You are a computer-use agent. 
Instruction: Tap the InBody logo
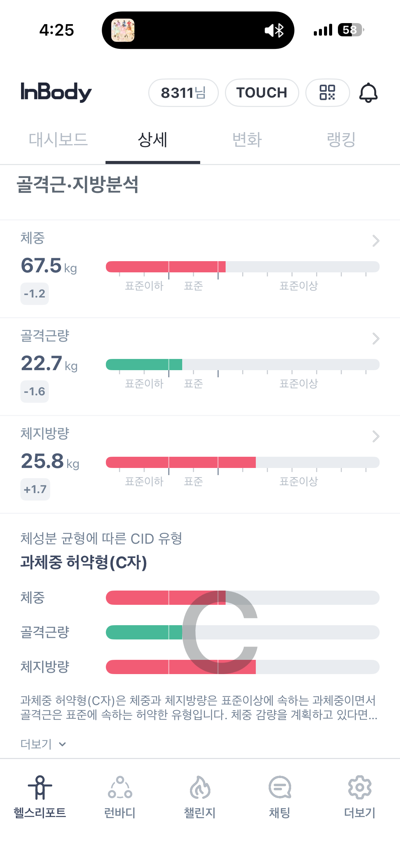(56, 92)
